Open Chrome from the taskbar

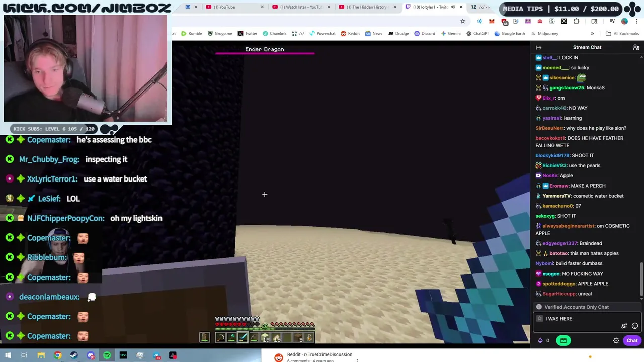[x=58, y=355]
